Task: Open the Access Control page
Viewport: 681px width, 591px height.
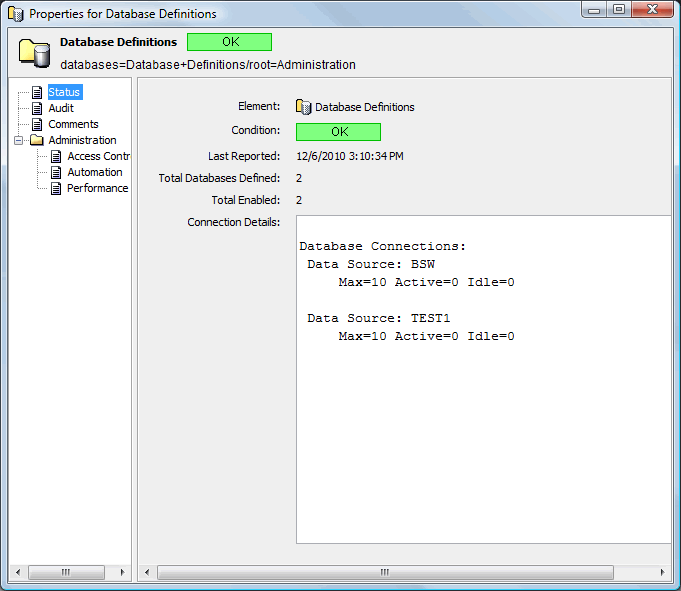Action: click(x=98, y=156)
